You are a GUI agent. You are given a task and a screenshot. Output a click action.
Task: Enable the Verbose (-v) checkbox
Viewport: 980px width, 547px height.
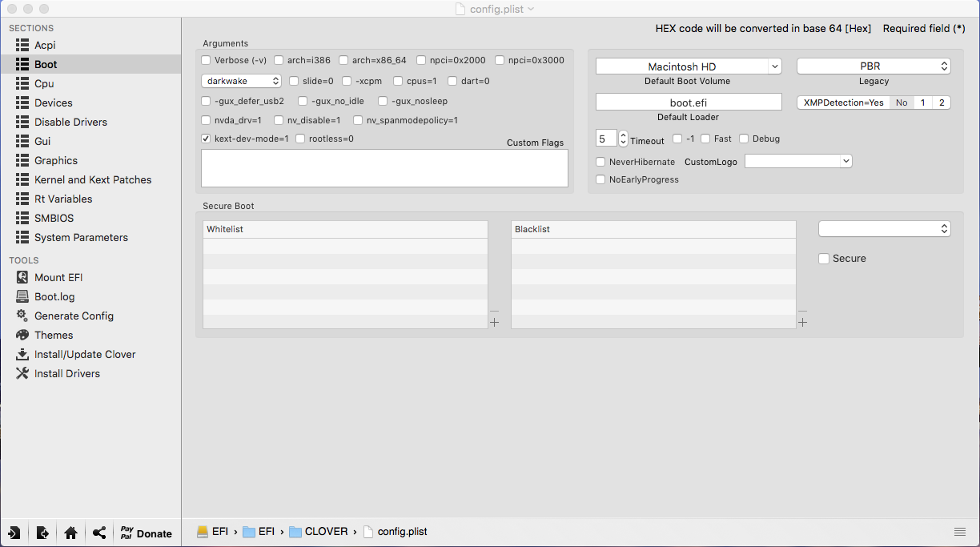[206, 60]
